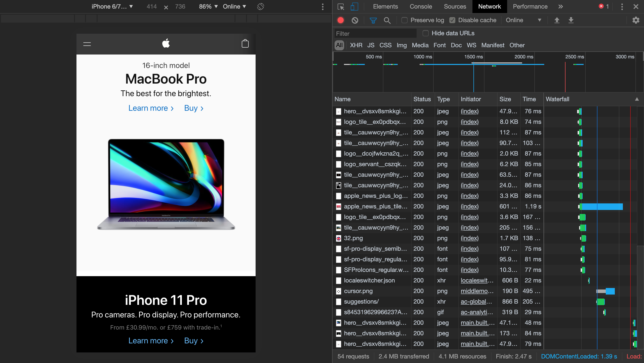Filter requests by Font type
644x363 pixels.
click(439, 45)
